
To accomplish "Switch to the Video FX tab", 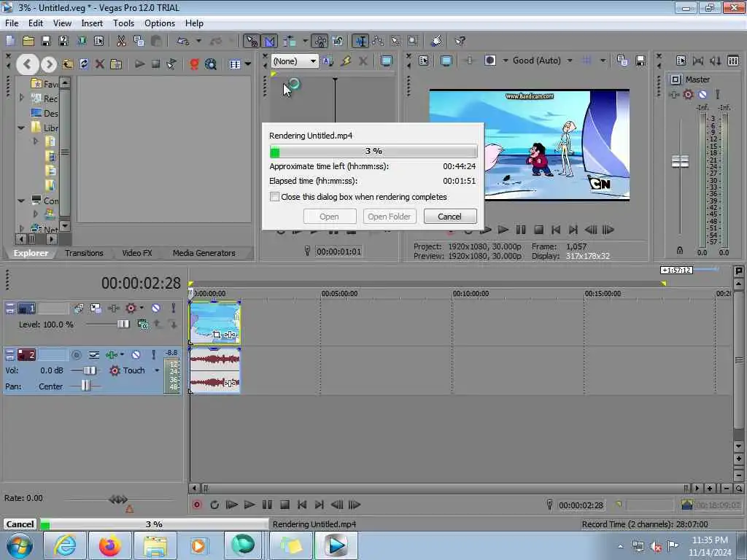I will pyautogui.click(x=136, y=253).
